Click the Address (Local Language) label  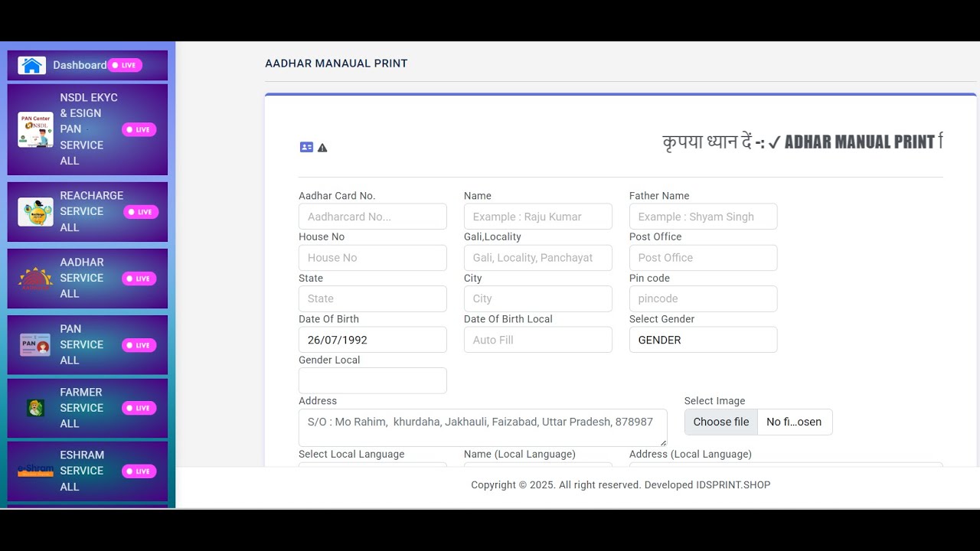(691, 454)
